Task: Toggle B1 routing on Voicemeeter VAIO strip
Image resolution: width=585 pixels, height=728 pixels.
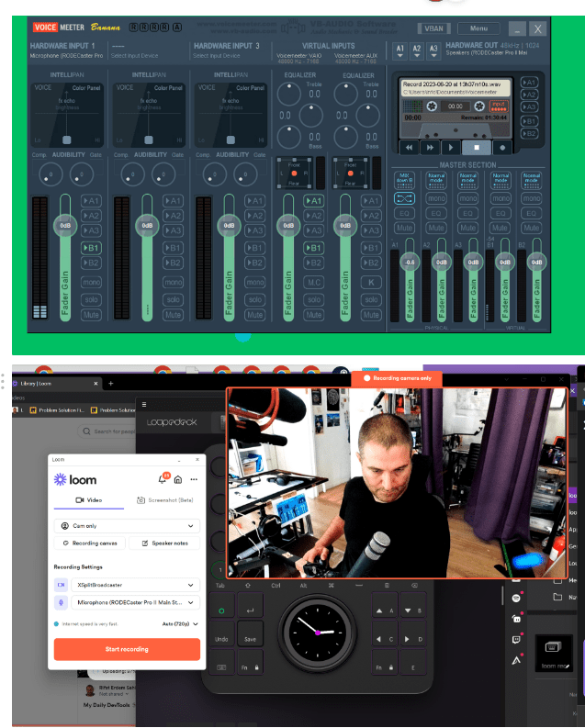Action: pos(314,248)
